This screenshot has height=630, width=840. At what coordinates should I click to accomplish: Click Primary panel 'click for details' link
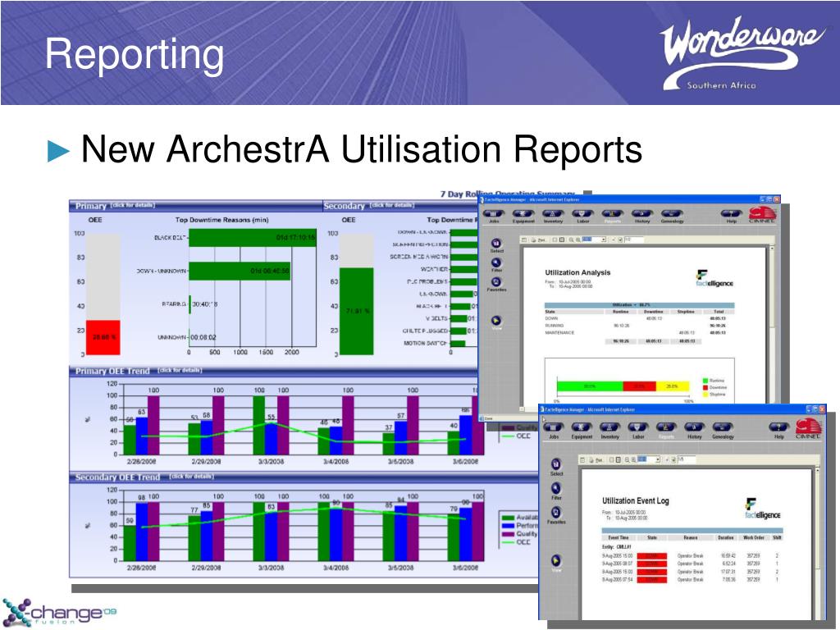pos(133,205)
